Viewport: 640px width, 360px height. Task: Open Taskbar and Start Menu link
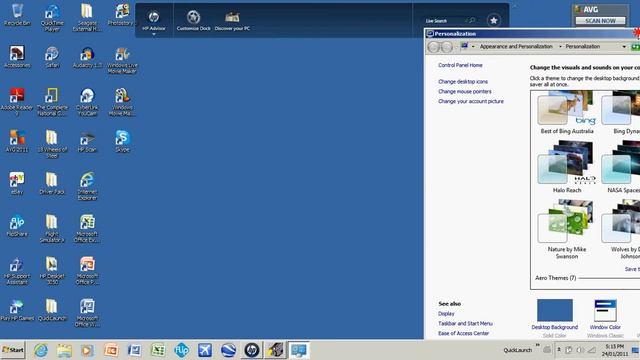pos(465,323)
